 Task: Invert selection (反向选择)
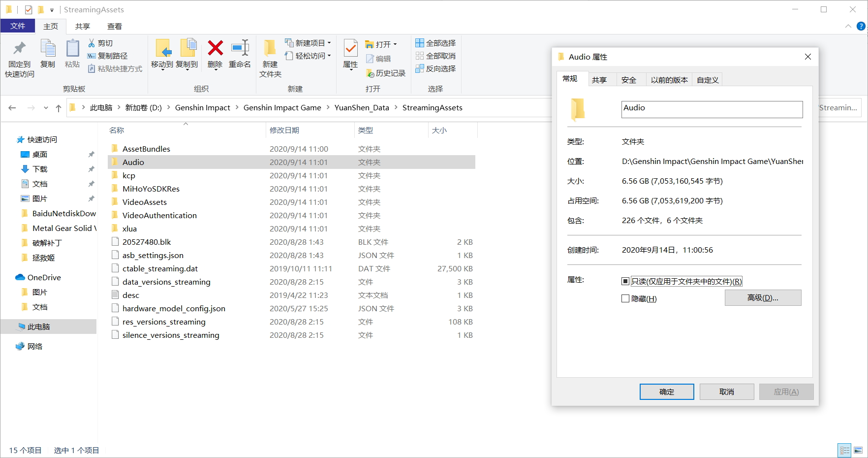coord(435,69)
